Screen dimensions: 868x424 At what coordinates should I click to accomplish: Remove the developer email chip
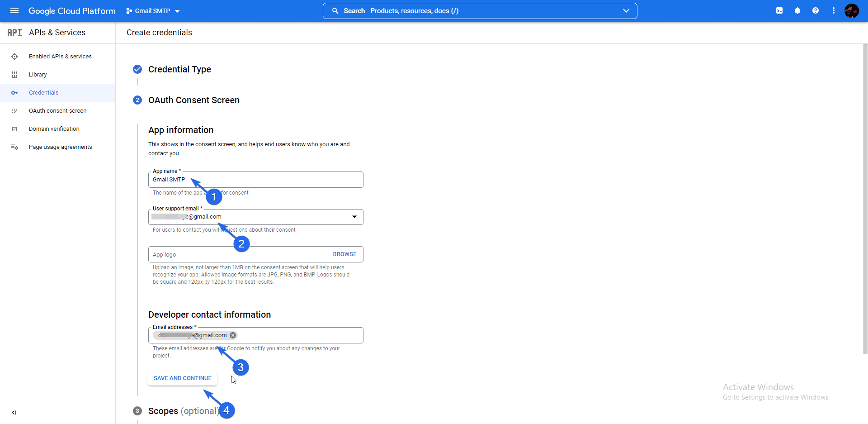(233, 335)
